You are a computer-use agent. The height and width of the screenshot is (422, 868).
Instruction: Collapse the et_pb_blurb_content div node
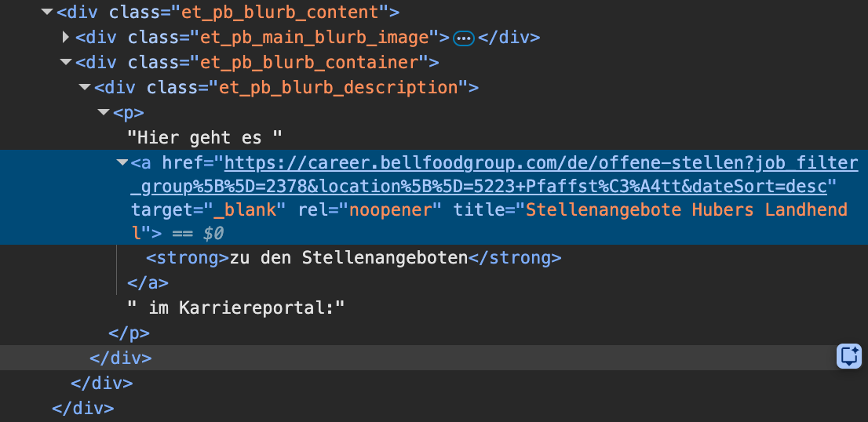47,13
